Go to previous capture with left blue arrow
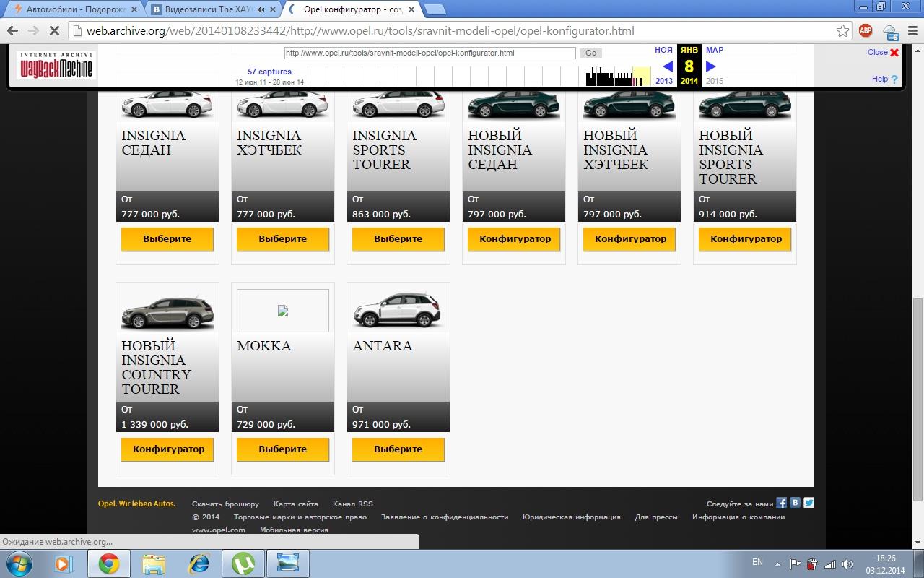Viewport: 924px width, 578px height. [667, 66]
